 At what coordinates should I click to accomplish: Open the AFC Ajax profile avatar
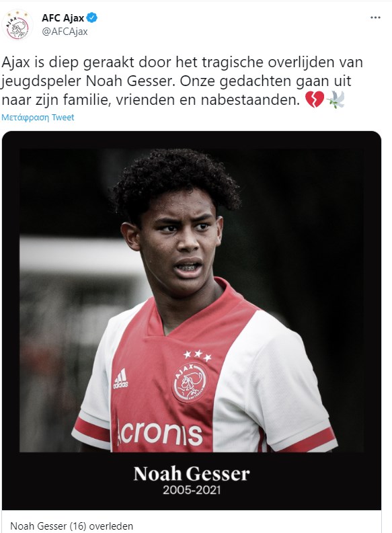pyautogui.click(x=17, y=25)
